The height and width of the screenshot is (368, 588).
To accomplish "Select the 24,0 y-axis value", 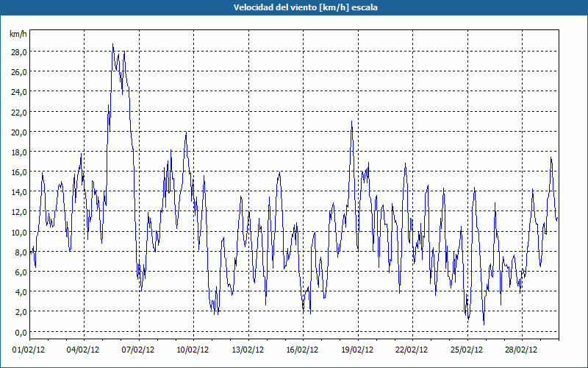I will point(19,91).
